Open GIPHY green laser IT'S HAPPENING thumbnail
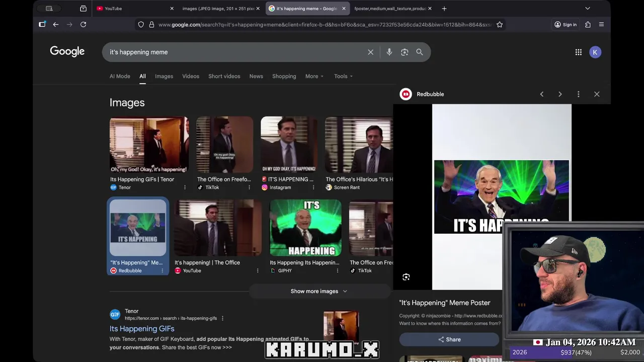 tap(305, 228)
